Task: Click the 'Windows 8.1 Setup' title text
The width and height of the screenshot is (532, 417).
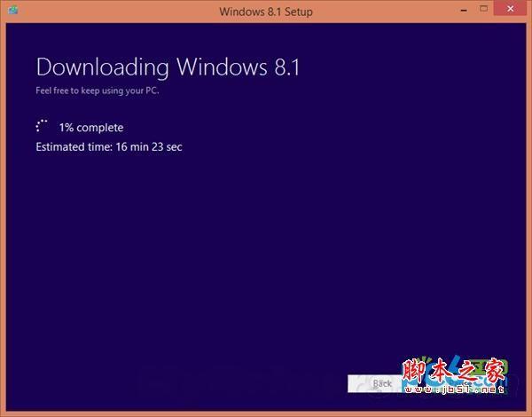Action: pos(266,12)
